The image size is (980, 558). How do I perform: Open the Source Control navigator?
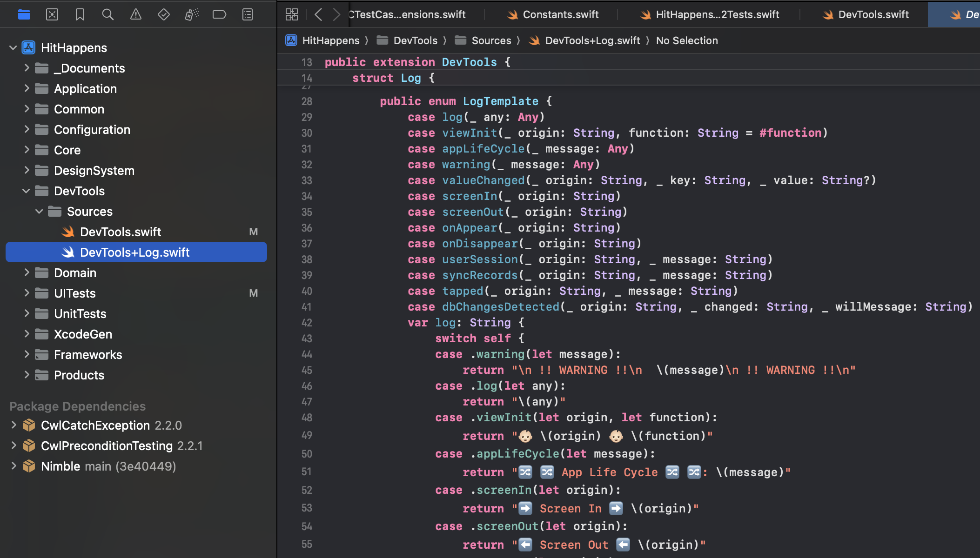[x=52, y=14]
